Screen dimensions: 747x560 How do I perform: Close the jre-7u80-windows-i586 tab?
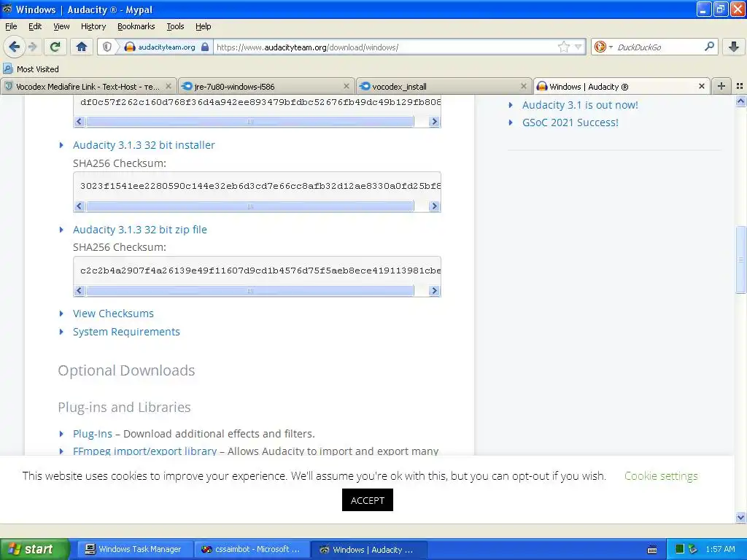pyautogui.click(x=347, y=86)
